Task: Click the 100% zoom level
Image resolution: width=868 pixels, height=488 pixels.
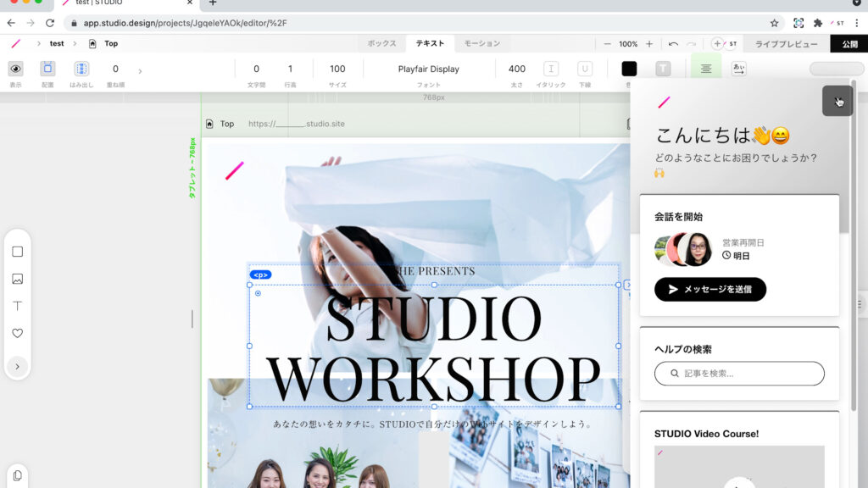Action: point(628,44)
